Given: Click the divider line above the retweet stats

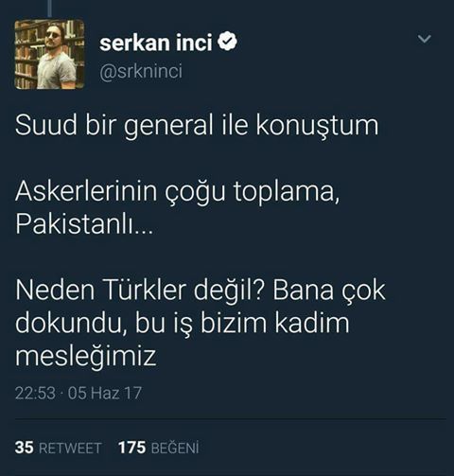Looking at the screenshot, I should coord(231,419).
